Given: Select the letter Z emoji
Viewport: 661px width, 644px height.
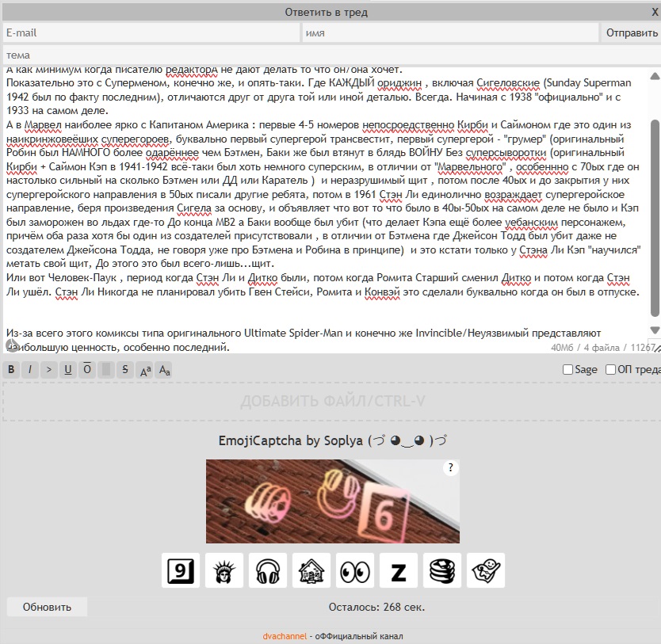Looking at the screenshot, I should pos(399,570).
